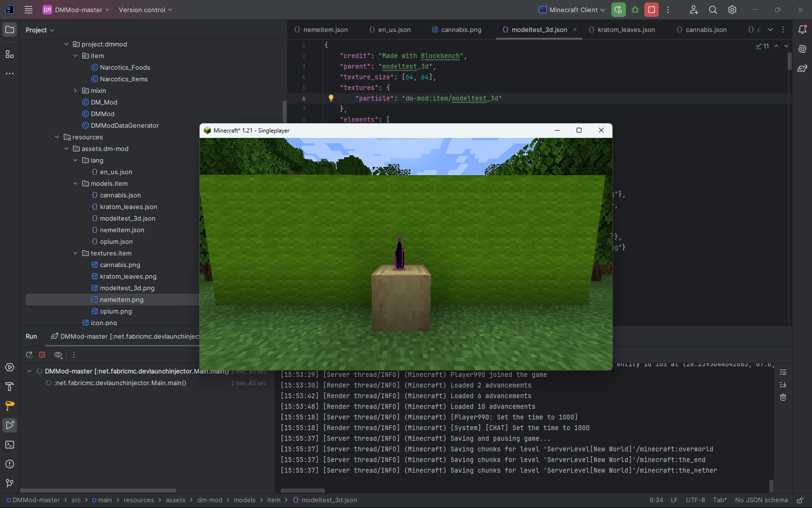Click the 6:34 caret position entry

click(656, 500)
